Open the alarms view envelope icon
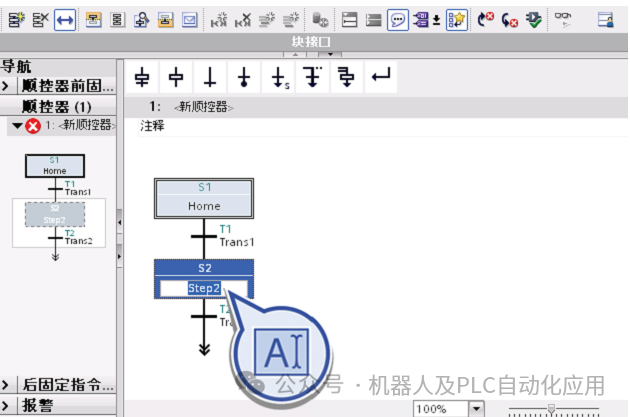The width and height of the screenshot is (630, 417). tap(190, 20)
